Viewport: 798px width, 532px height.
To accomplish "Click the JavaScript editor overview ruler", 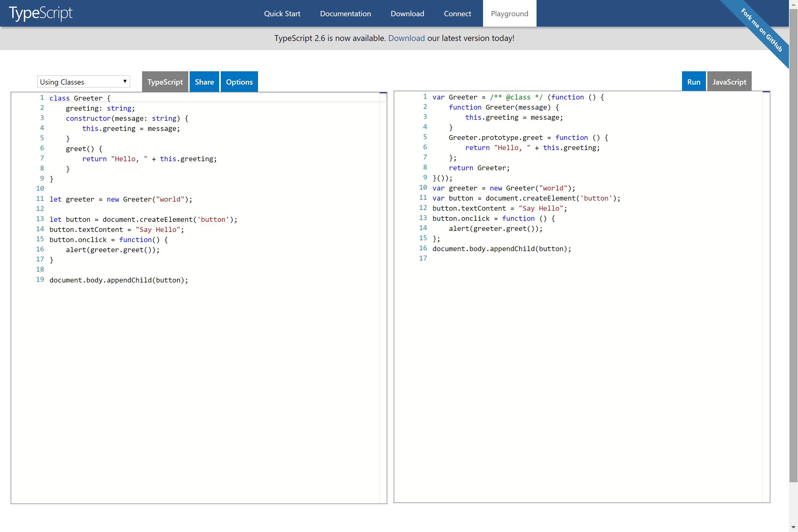I will [x=766, y=297].
